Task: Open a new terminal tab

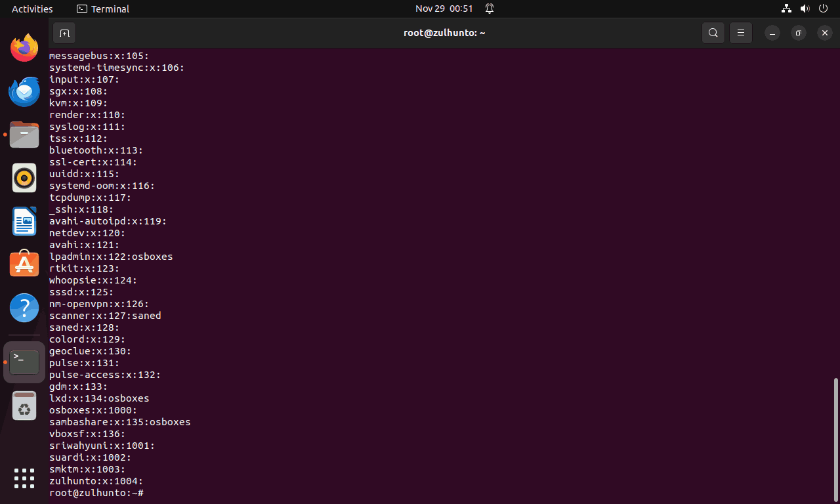Action: tap(64, 33)
